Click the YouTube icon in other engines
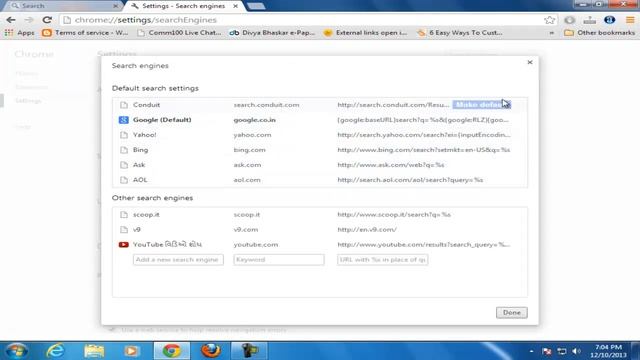The image size is (640, 360). pyautogui.click(x=124, y=244)
